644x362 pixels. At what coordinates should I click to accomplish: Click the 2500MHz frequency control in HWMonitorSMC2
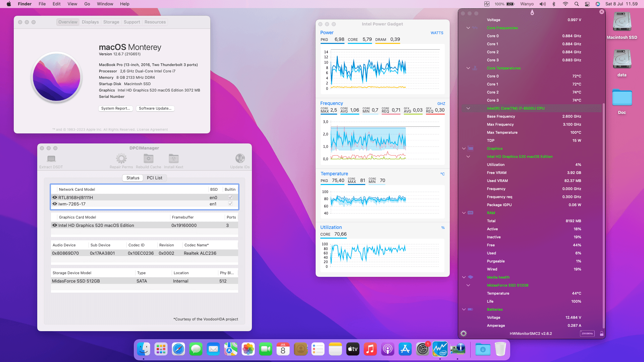point(588,334)
